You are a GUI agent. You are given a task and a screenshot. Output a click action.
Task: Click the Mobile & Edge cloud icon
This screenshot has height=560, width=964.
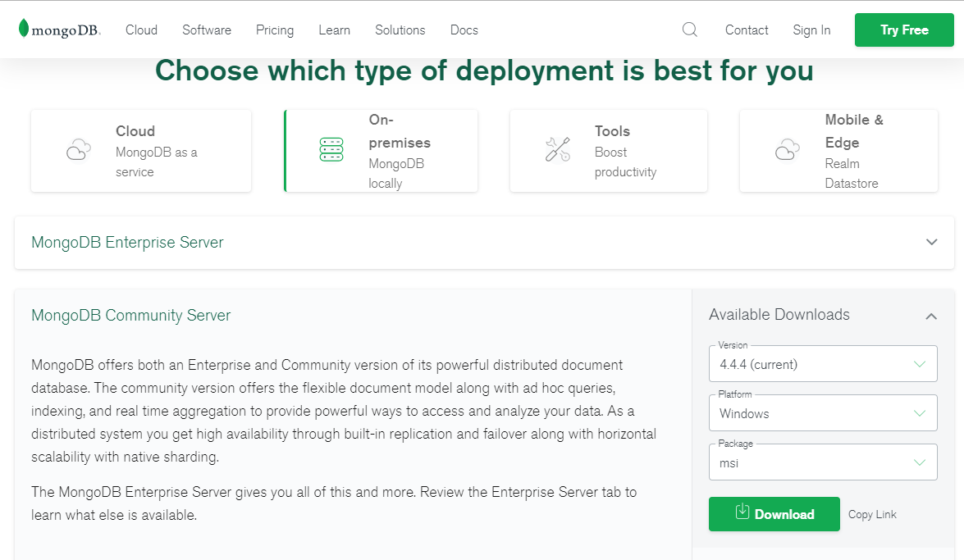pos(788,149)
